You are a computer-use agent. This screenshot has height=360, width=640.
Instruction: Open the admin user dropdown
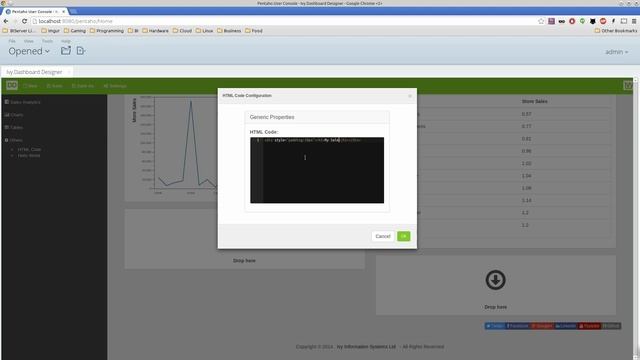click(x=616, y=52)
